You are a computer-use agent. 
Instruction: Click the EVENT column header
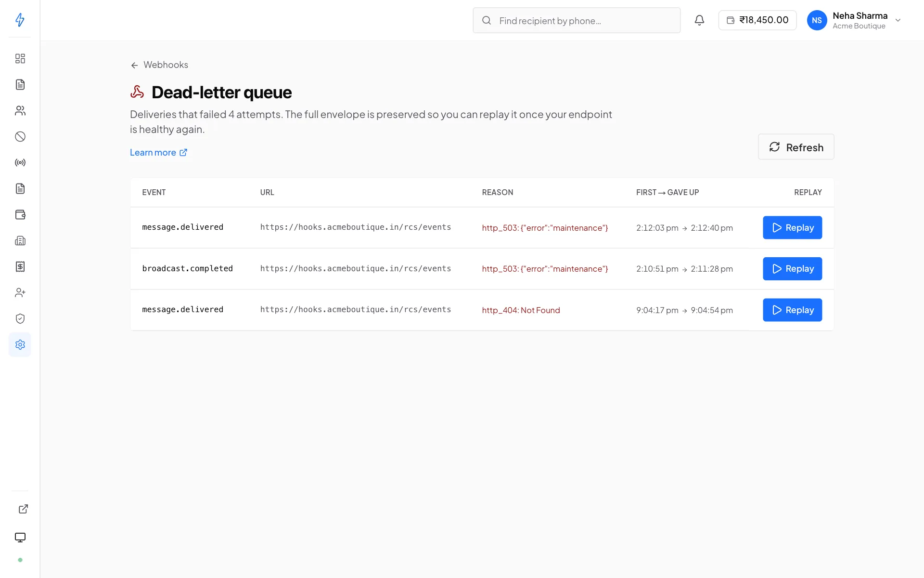pyautogui.click(x=154, y=193)
